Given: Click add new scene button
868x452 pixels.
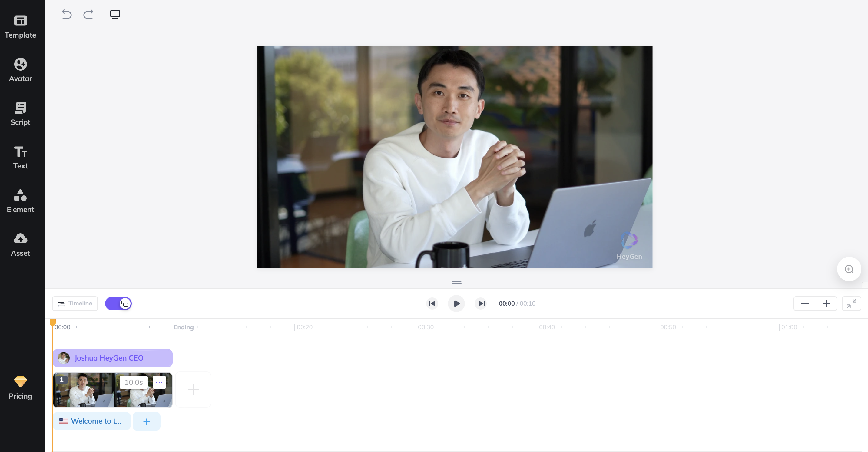Looking at the screenshot, I should (x=194, y=389).
